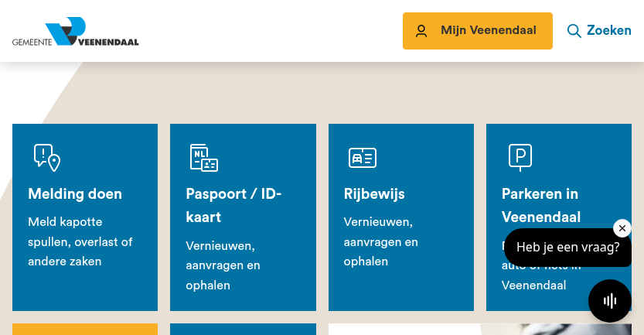Image resolution: width=644 pixels, height=335 pixels.
Task: Open the Parkeren in Veenendaal heading
Action: click(541, 205)
